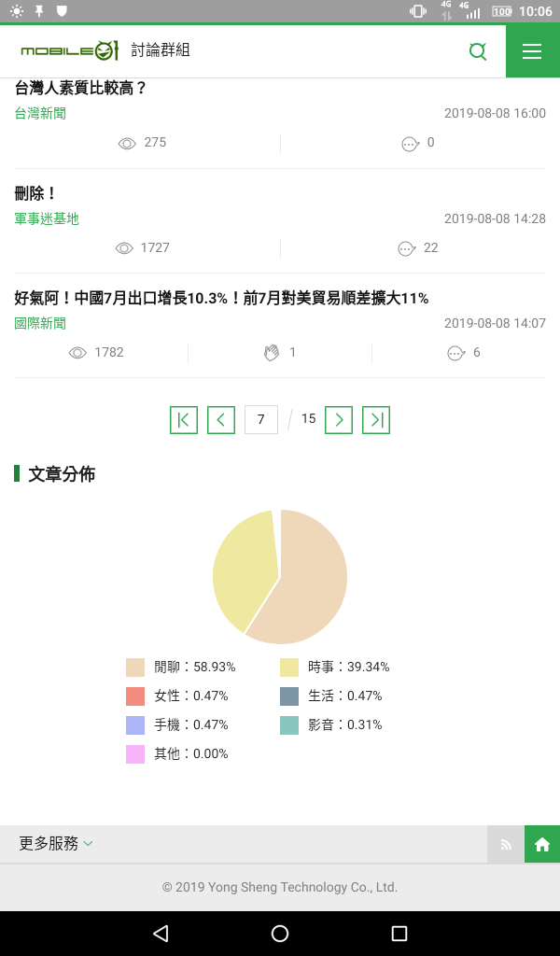Image resolution: width=560 pixels, height=956 pixels.
Task: Go to the next page
Action: 339,420
